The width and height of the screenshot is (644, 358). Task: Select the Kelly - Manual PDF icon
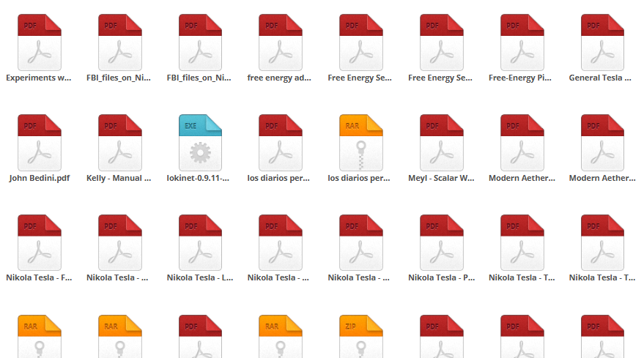tap(119, 142)
